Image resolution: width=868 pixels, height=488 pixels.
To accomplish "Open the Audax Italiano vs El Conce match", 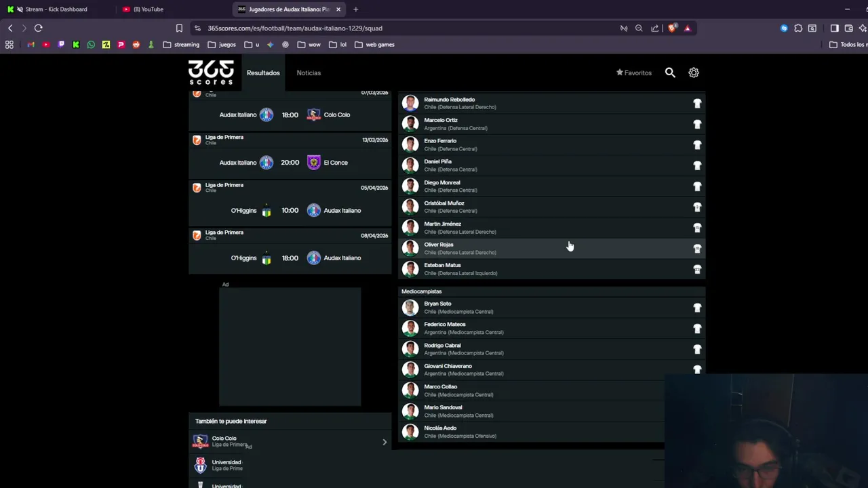I will [290, 163].
